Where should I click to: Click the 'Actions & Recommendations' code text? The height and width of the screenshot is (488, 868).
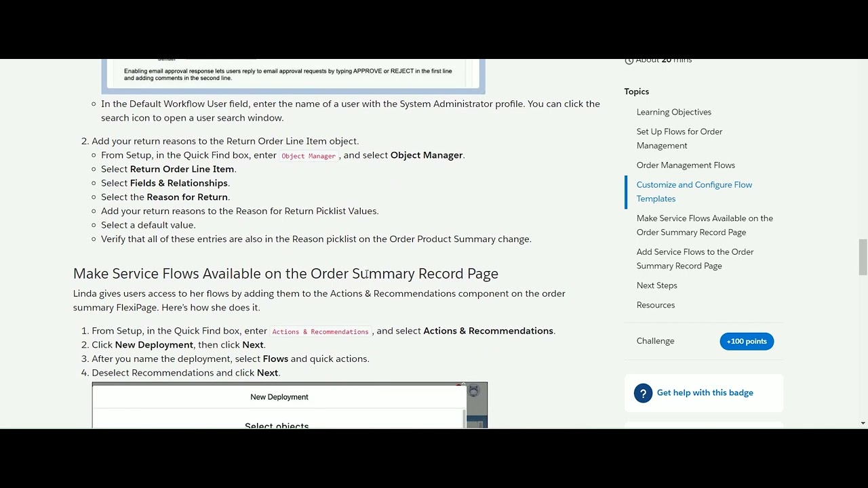tap(320, 331)
